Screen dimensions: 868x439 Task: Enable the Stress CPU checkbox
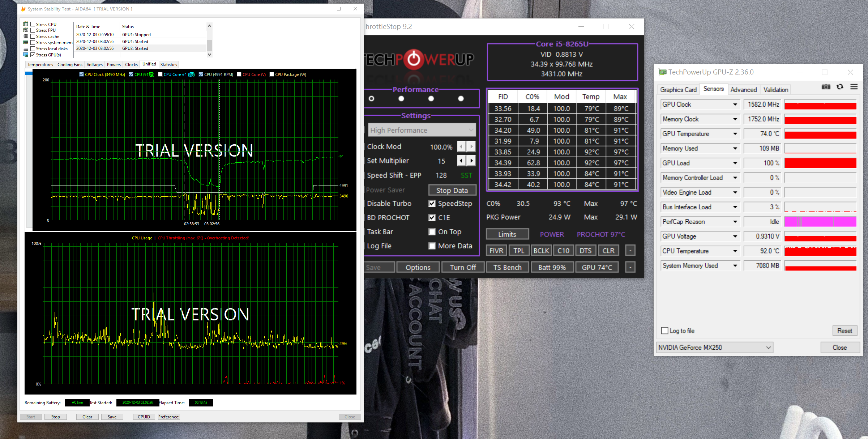[x=33, y=24]
